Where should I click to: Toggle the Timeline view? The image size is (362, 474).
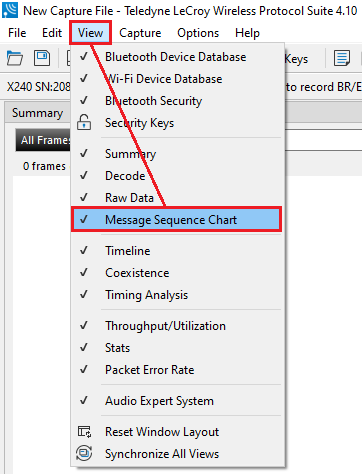(x=177, y=251)
